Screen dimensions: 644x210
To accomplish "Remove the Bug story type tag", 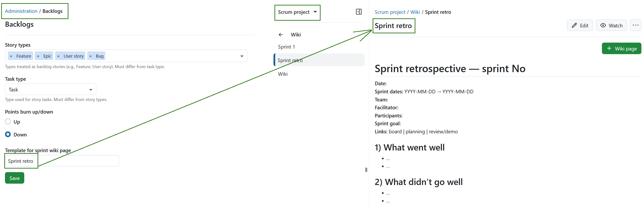I will [91, 56].
